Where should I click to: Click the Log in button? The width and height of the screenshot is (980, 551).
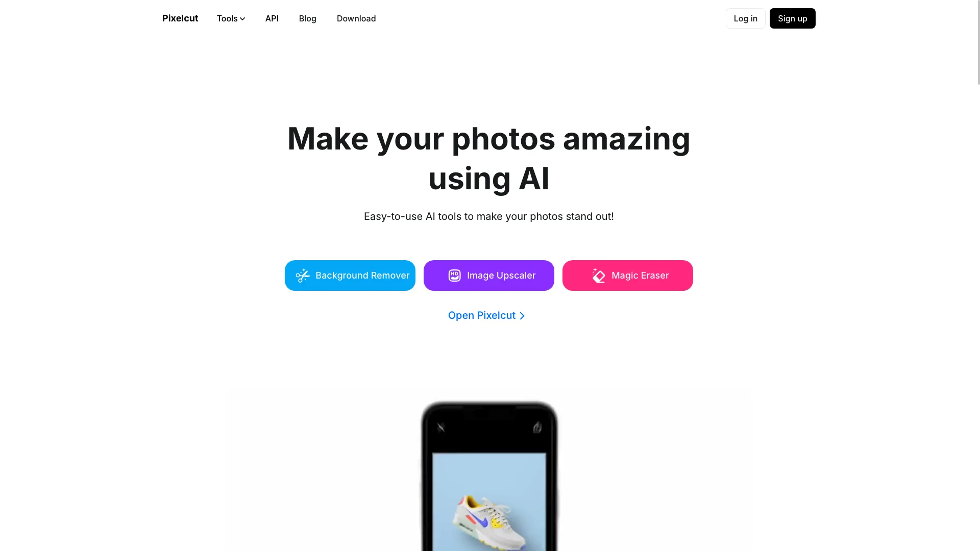(745, 18)
